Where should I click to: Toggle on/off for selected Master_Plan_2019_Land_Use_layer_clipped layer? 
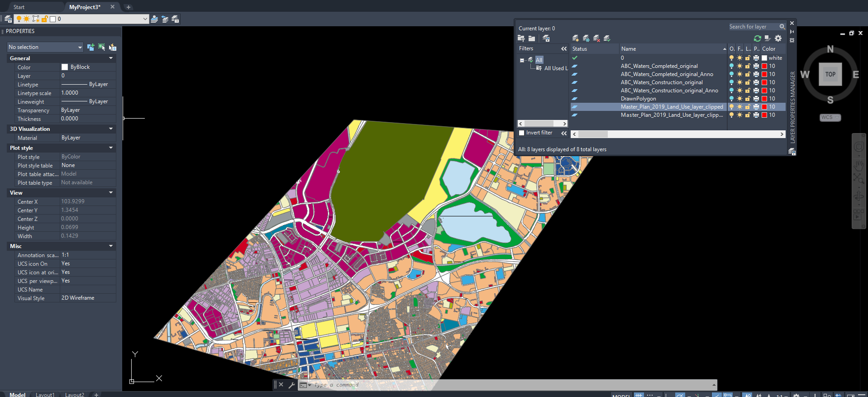click(731, 107)
